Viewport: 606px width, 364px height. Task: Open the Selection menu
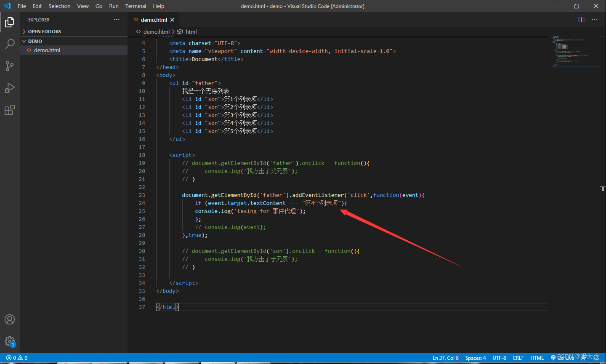pyautogui.click(x=59, y=6)
